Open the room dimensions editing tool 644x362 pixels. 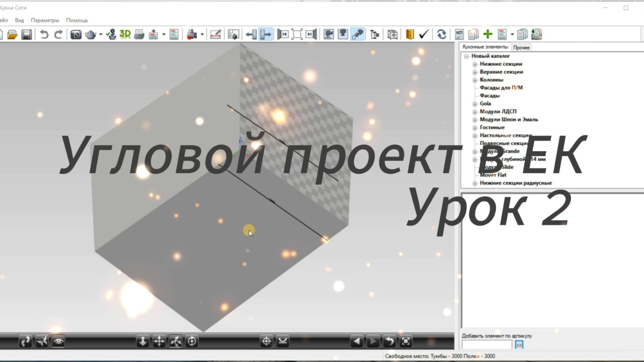215,34
